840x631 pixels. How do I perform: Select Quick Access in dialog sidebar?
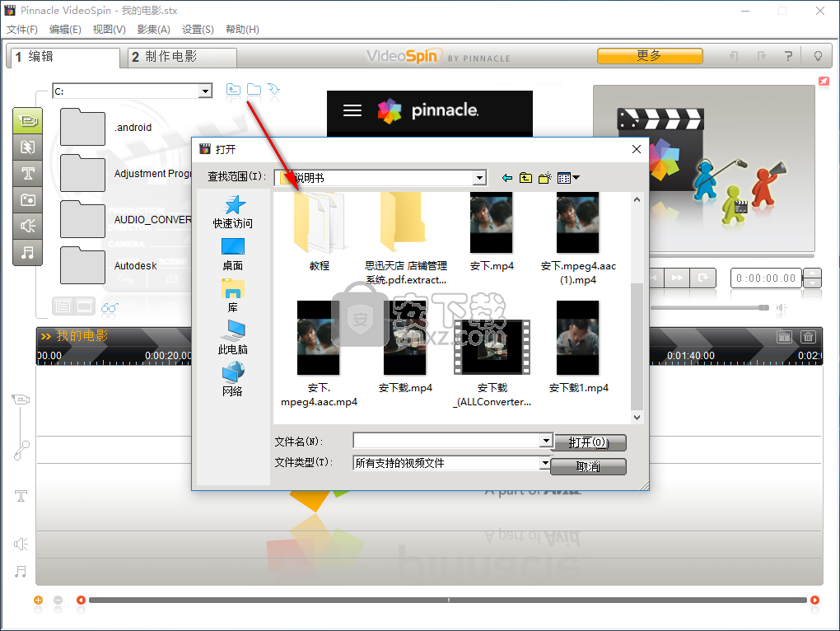(232, 213)
